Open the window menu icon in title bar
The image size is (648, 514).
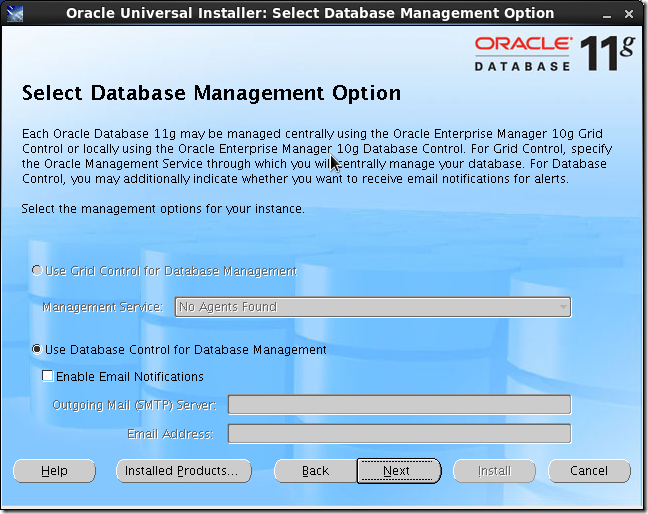tap(15, 14)
